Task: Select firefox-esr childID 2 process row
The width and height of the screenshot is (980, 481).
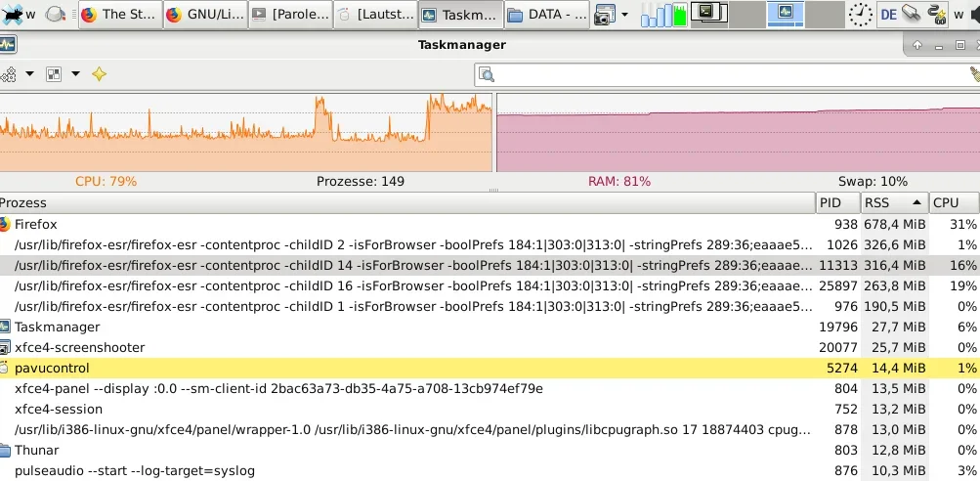Action: 490,244
